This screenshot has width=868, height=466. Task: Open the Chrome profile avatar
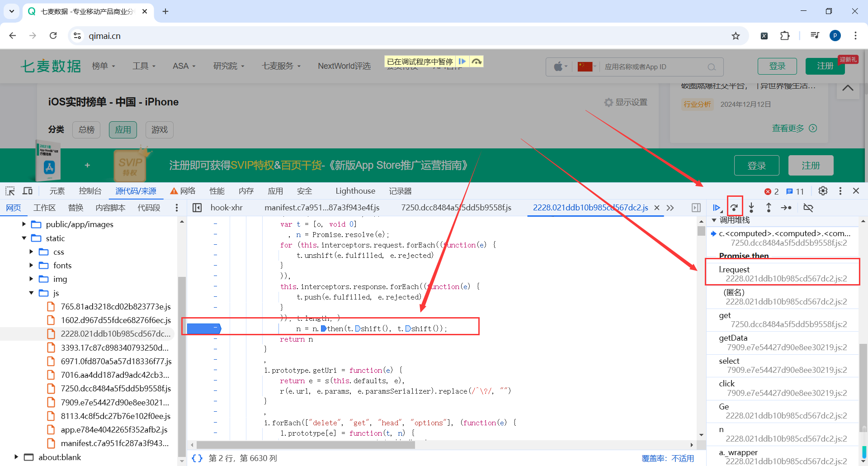pos(835,36)
